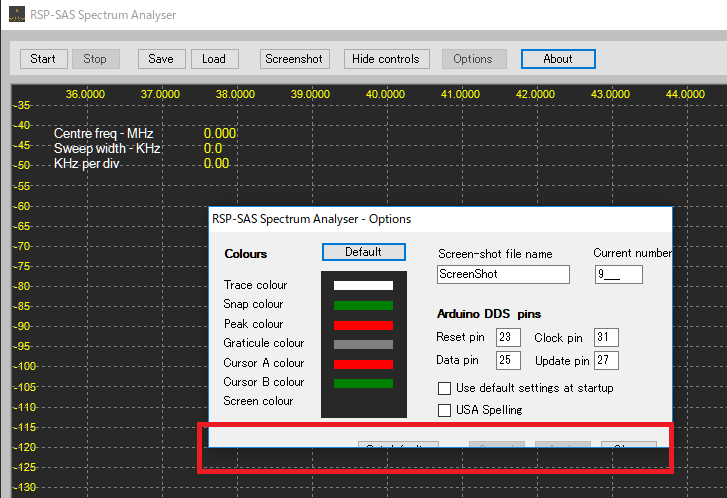Toggle the USA Spelling checkbox

(444, 410)
